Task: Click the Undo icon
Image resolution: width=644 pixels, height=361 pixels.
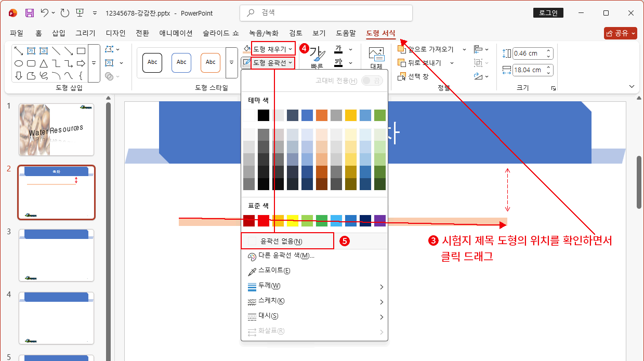Action: point(45,12)
